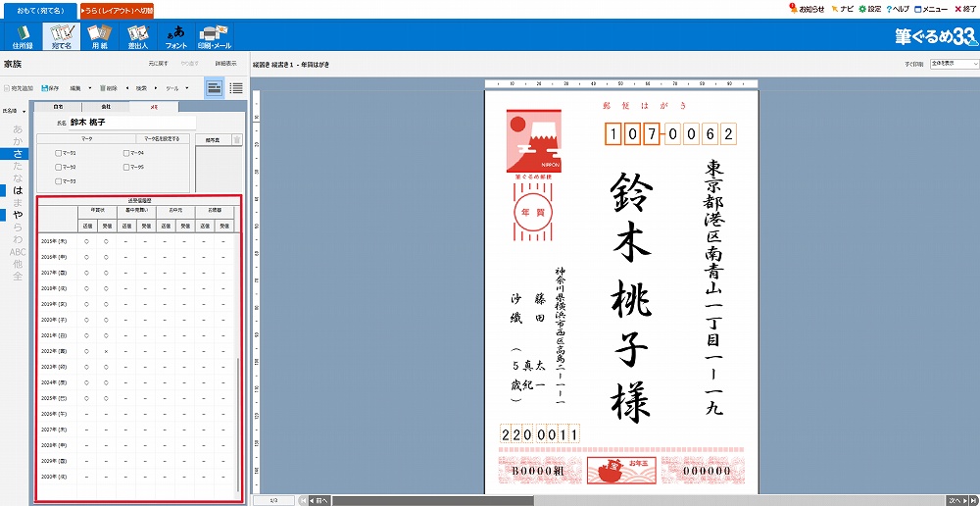Open 設定 settings gear
Viewport: 980px width, 506px height.
(869, 10)
